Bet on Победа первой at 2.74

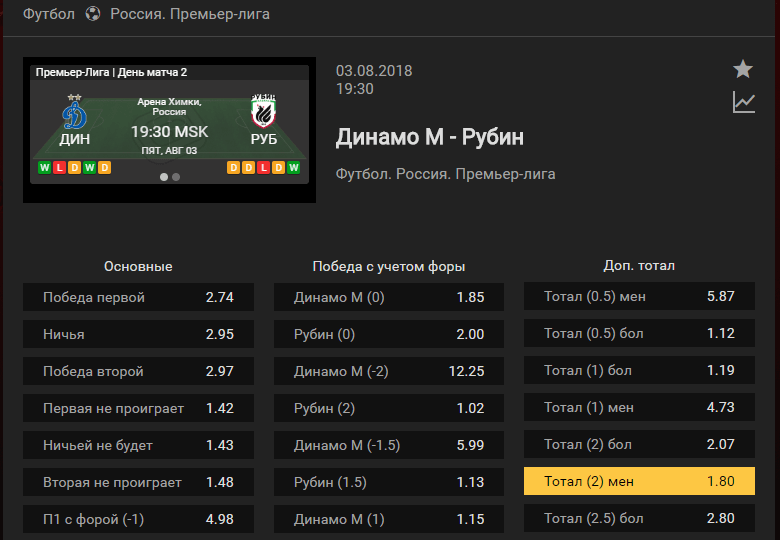[138, 297]
